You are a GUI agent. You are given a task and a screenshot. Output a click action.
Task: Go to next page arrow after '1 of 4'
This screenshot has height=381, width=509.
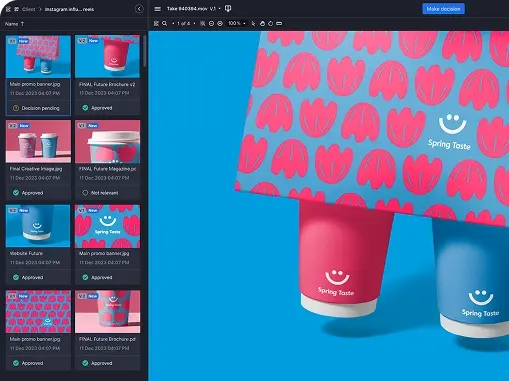[194, 24]
